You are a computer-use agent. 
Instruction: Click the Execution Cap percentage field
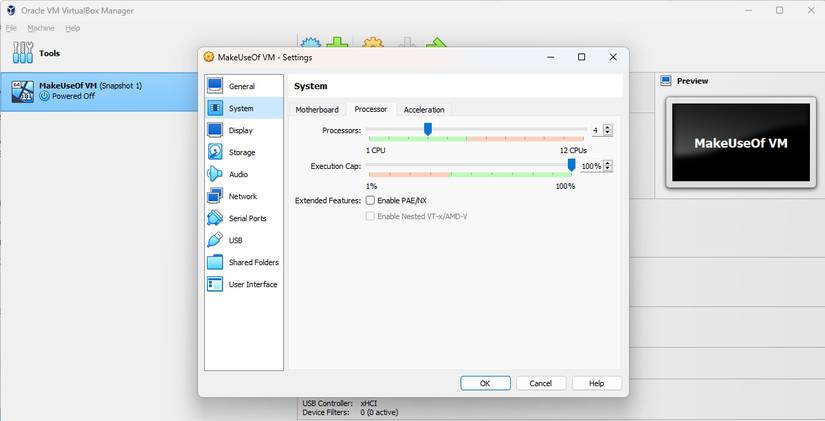click(591, 166)
